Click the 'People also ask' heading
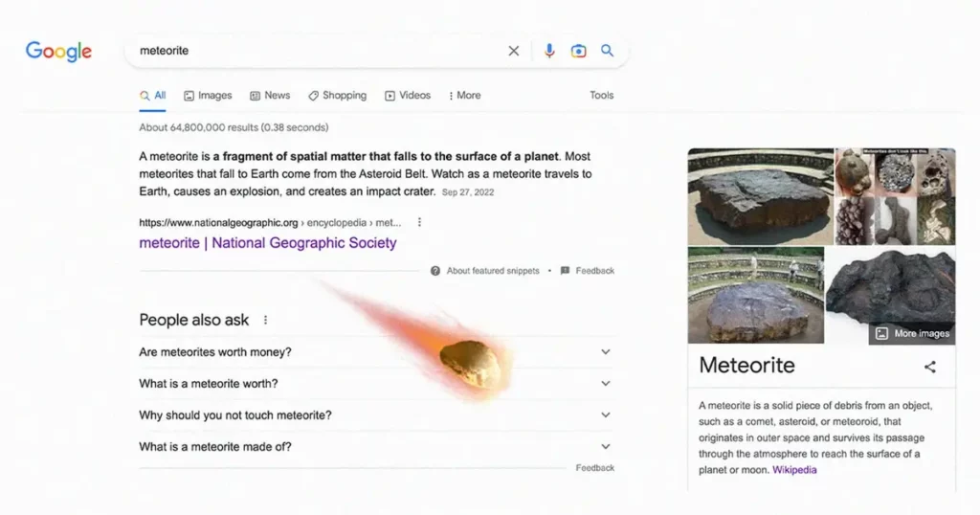This screenshot has width=980, height=515. (x=193, y=320)
